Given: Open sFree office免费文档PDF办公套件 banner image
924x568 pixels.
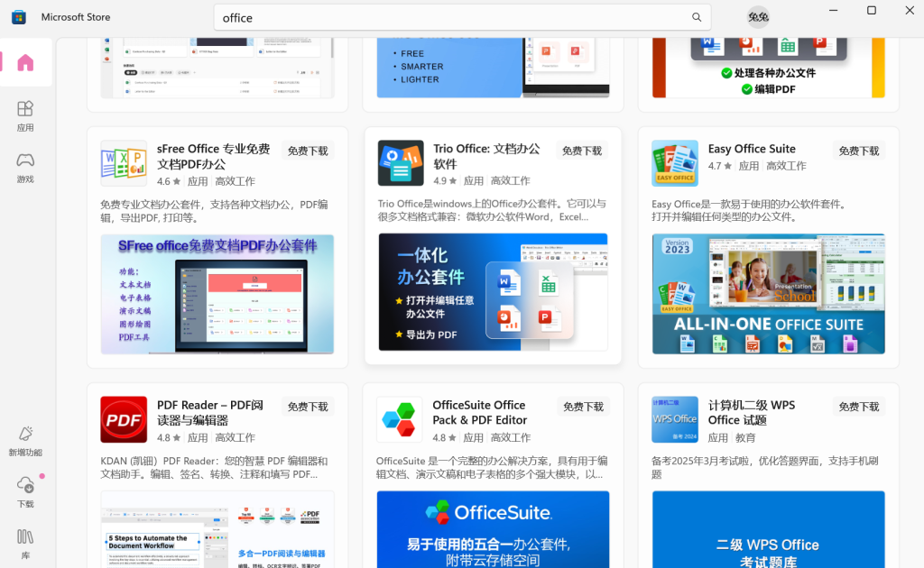Looking at the screenshot, I should coord(217,294).
